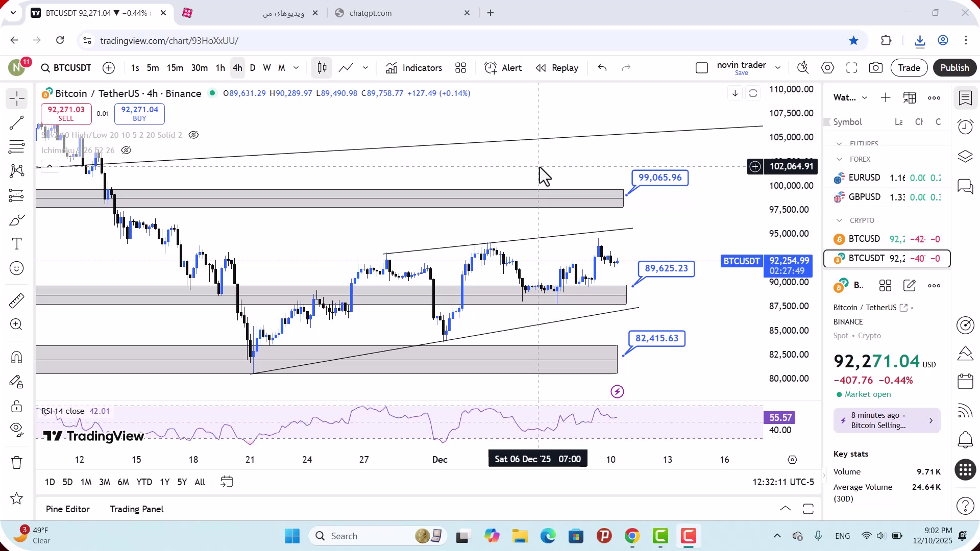The height and width of the screenshot is (551, 980).
Task: Add symbol to watchlist
Action: click(886, 98)
